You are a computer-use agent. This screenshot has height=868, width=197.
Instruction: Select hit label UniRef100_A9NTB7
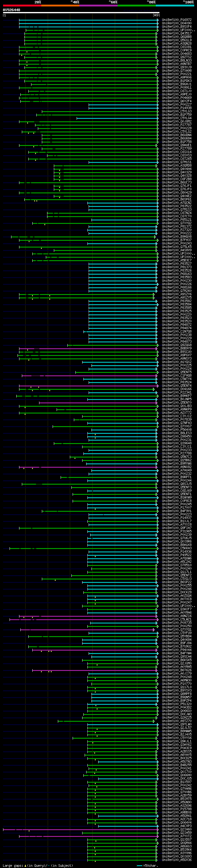pyautogui.click(x=177, y=64)
